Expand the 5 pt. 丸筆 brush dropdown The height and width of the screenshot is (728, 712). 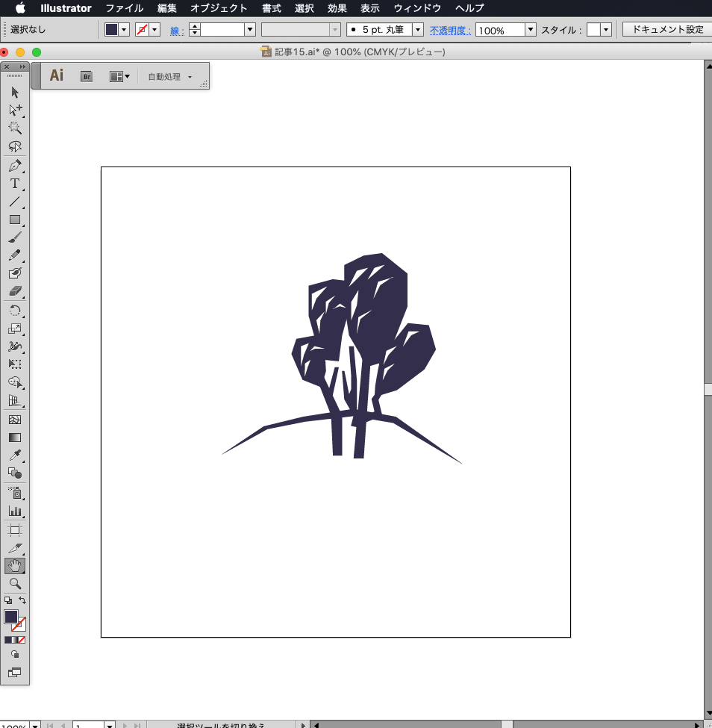click(x=417, y=30)
